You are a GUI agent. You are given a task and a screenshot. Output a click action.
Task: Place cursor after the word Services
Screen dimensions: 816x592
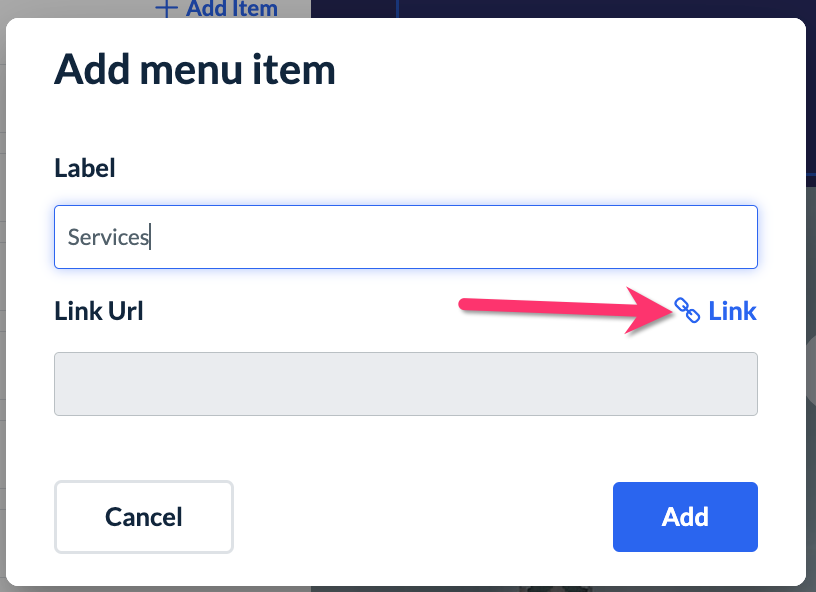tap(150, 238)
